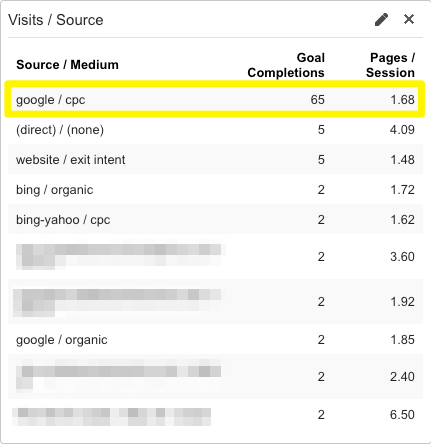Screen dimensions: 431x444
Task: Select the website / exit intent row
Action: [215, 159]
